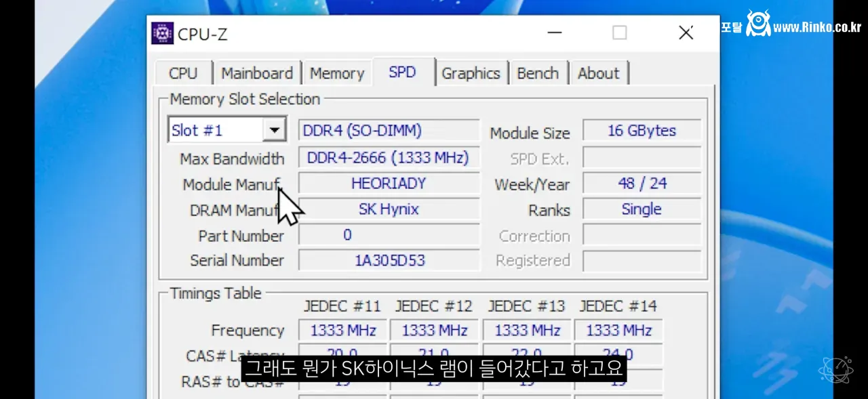
Task: Click the JEDEC #11 frequency cell showing 1333 MHz
Action: 342,330
